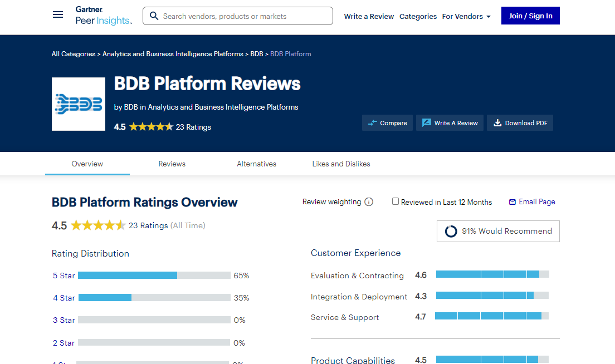Open Categories in top navigation
The image size is (615, 364).
pyautogui.click(x=418, y=17)
